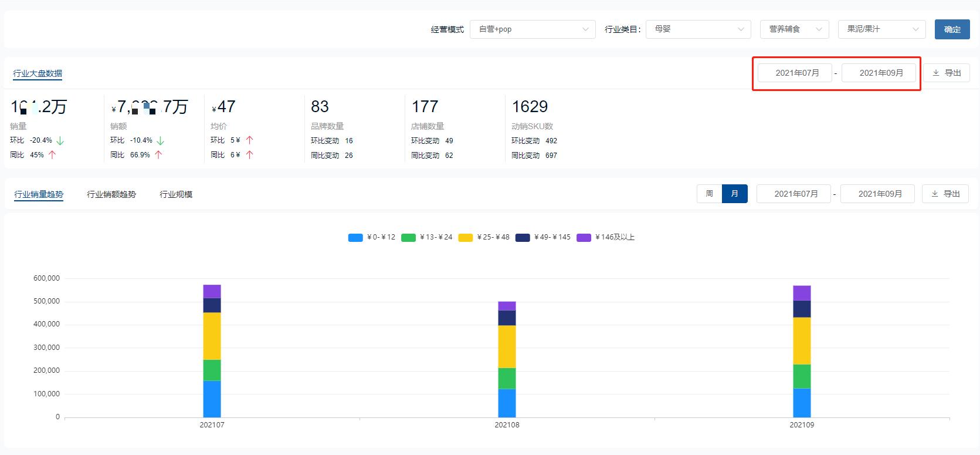
Task: Toggle the ¥13-¥24 green legend series
Action: [427, 237]
